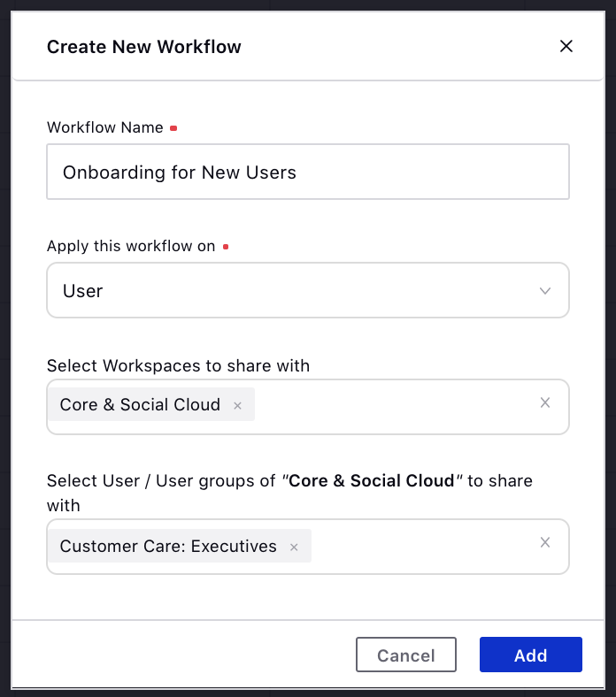This screenshot has width=616, height=697.
Task: Place cursor in Onboarding for New Users text
Action: (180, 172)
